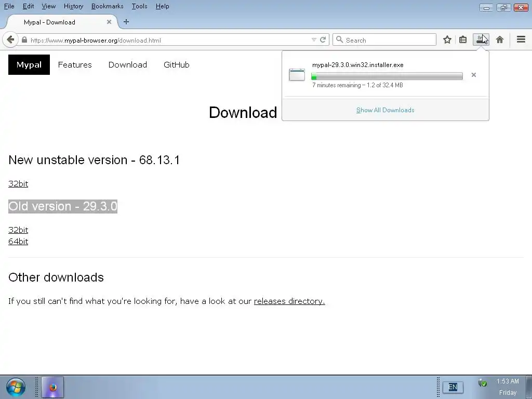This screenshot has height=399, width=532.
Task: Click the Mypal logo button
Action: (x=29, y=64)
